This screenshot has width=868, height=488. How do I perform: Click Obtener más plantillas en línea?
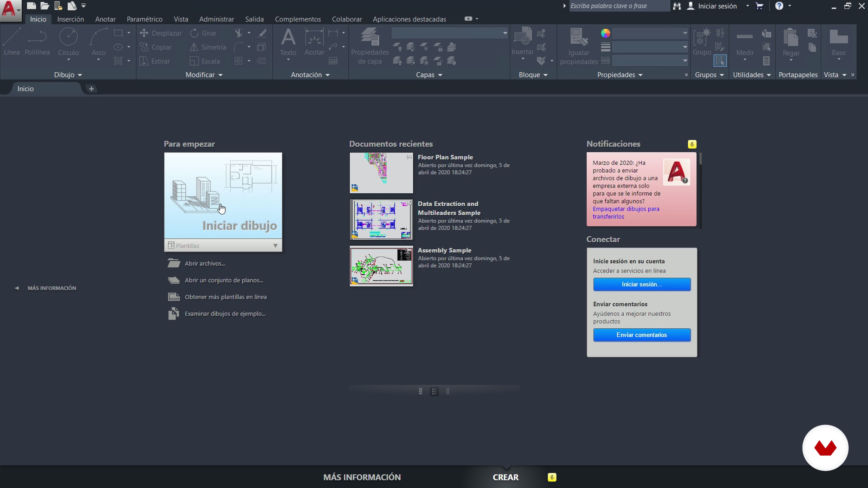pyautogui.click(x=226, y=297)
